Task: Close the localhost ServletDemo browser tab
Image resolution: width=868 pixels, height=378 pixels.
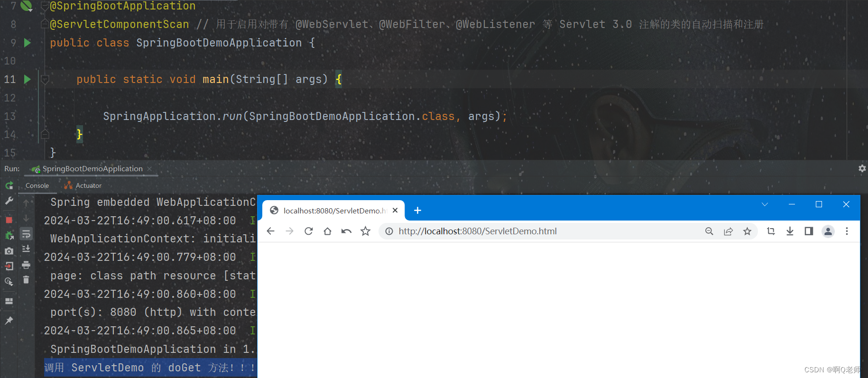Action: 395,210
